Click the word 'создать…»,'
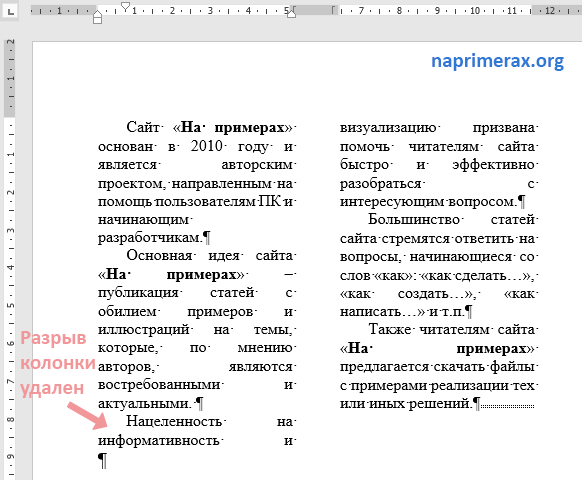 pos(437,294)
